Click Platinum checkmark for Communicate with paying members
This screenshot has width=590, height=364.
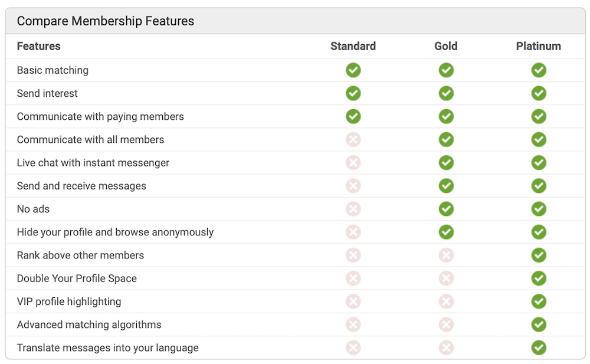click(x=539, y=116)
